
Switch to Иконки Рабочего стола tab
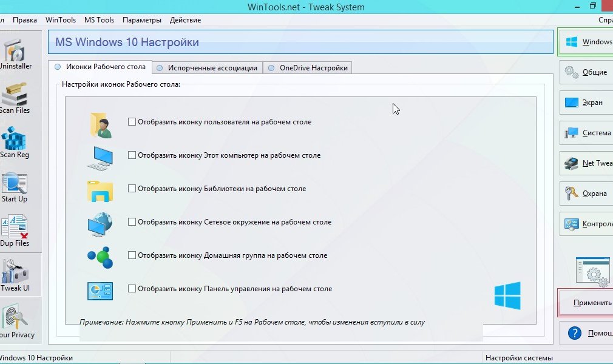pyautogui.click(x=100, y=67)
